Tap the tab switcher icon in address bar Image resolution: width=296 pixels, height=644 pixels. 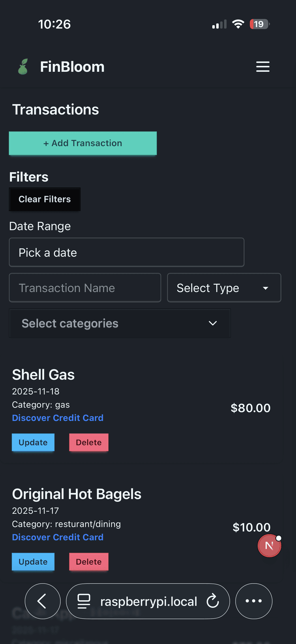84,601
